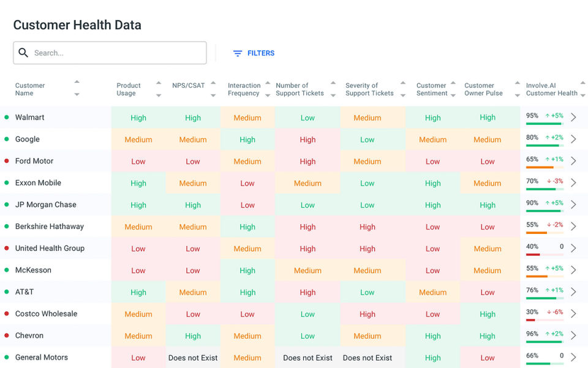
Task: Click the search magnifier icon
Action: (23, 53)
